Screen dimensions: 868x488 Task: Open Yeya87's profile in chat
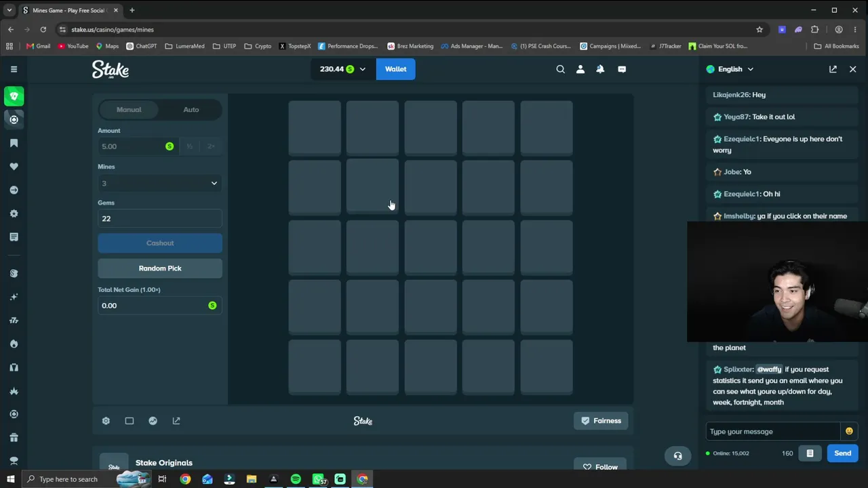coord(736,117)
